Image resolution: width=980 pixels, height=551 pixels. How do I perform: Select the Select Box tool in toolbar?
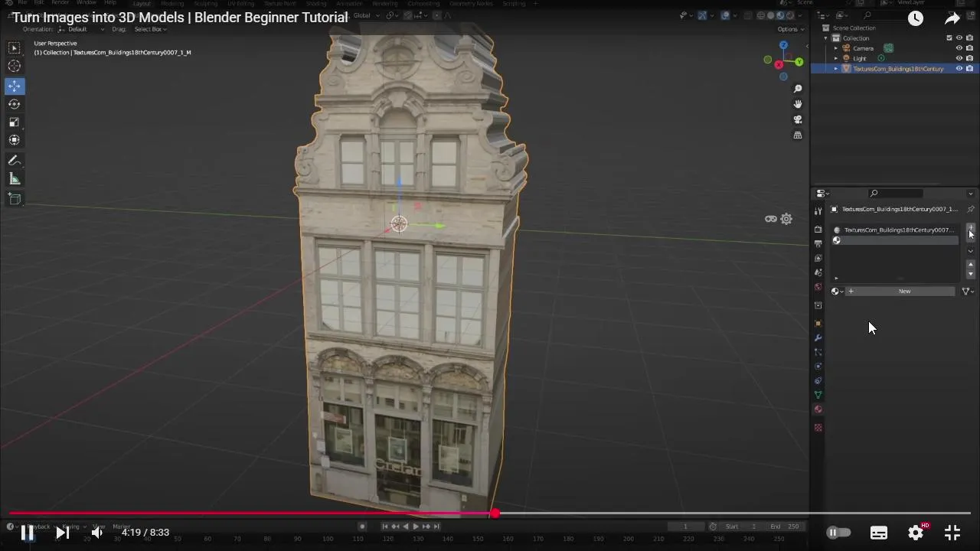click(15, 48)
